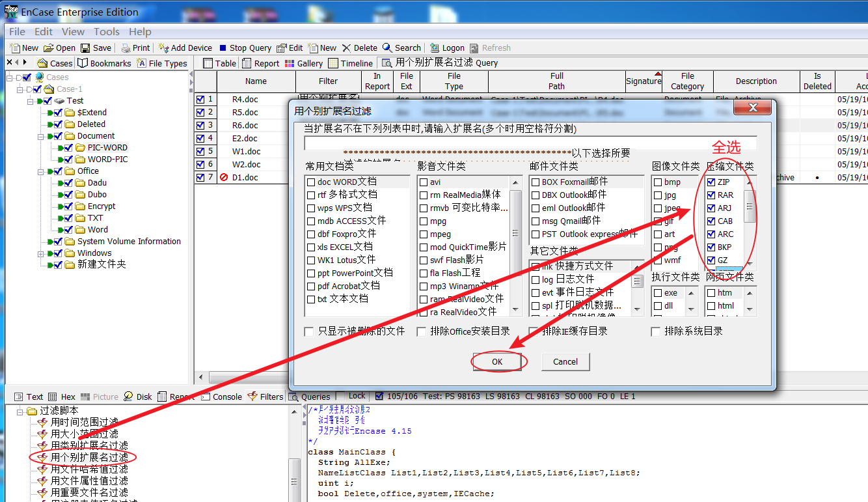This screenshot has width=868, height=502.
Task: Click the Save toolbar icon
Action: coord(85,48)
